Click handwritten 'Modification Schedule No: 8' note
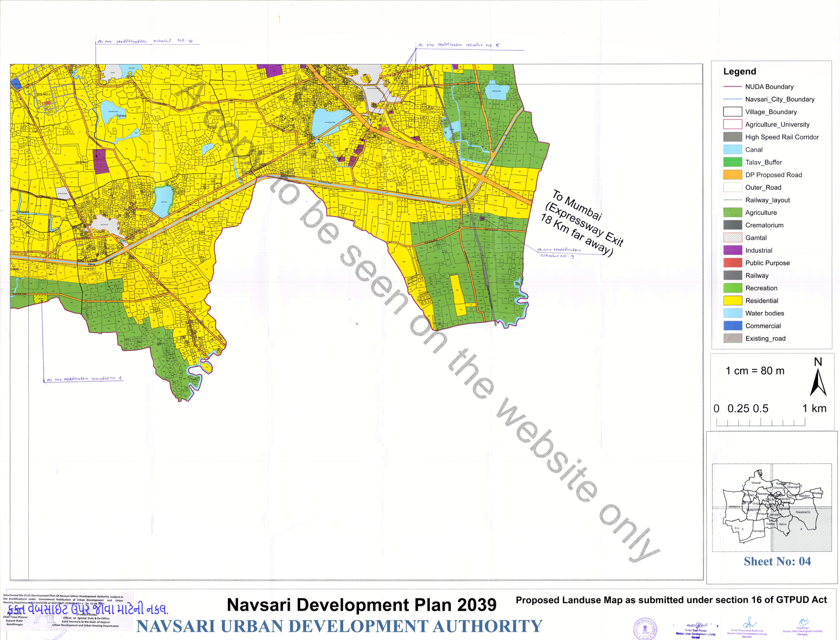Screen dimensions: 840x640 (145, 41)
